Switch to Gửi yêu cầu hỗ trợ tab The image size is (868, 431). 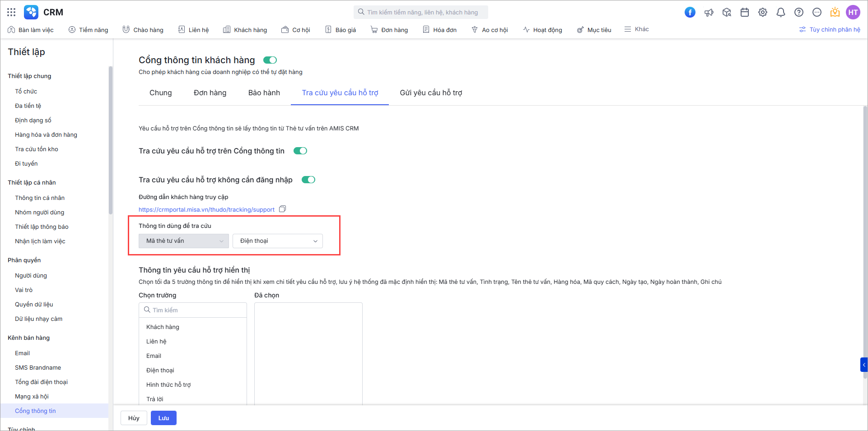431,93
